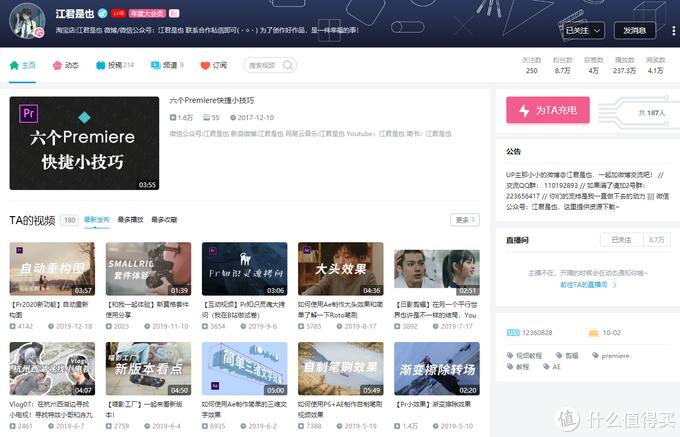Open the SMALLRIG 套件体验 video thumbnail
This screenshot has height=437, width=680.
point(148,269)
